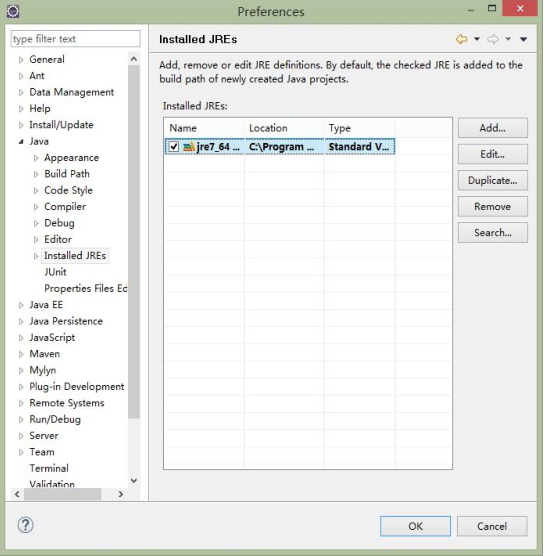This screenshot has height=556, width=546.
Task: Expand the Installed JREs tree node
Action: point(35,256)
